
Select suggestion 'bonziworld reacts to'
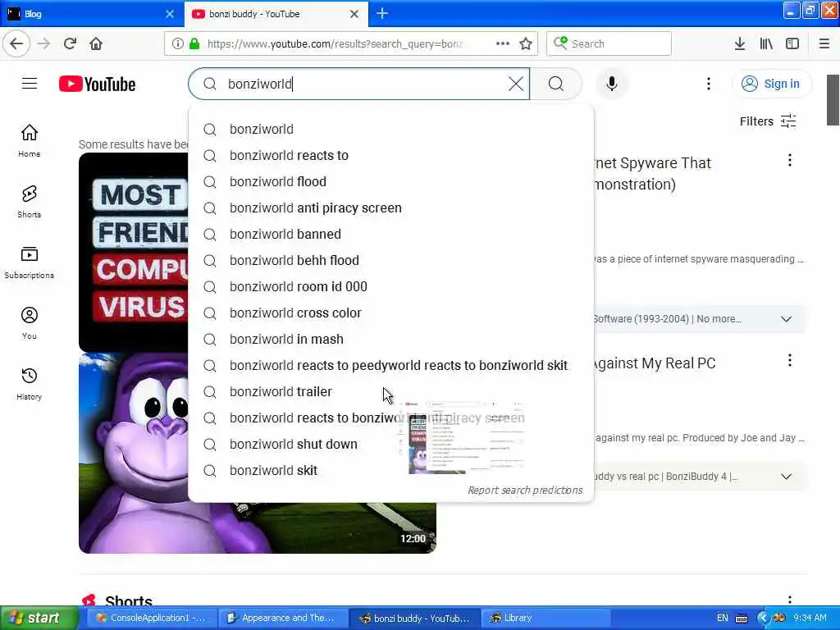(391, 155)
